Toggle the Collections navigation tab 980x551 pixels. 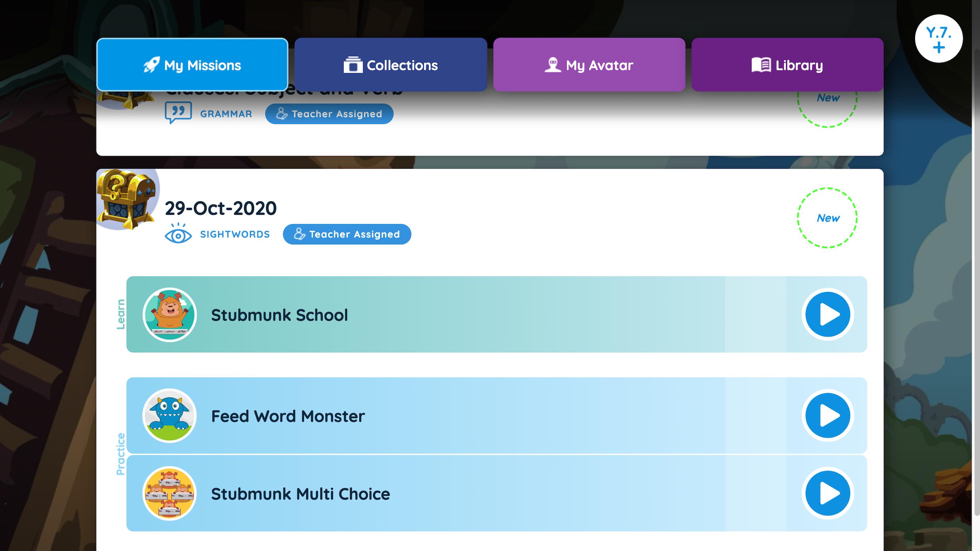click(390, 65)
